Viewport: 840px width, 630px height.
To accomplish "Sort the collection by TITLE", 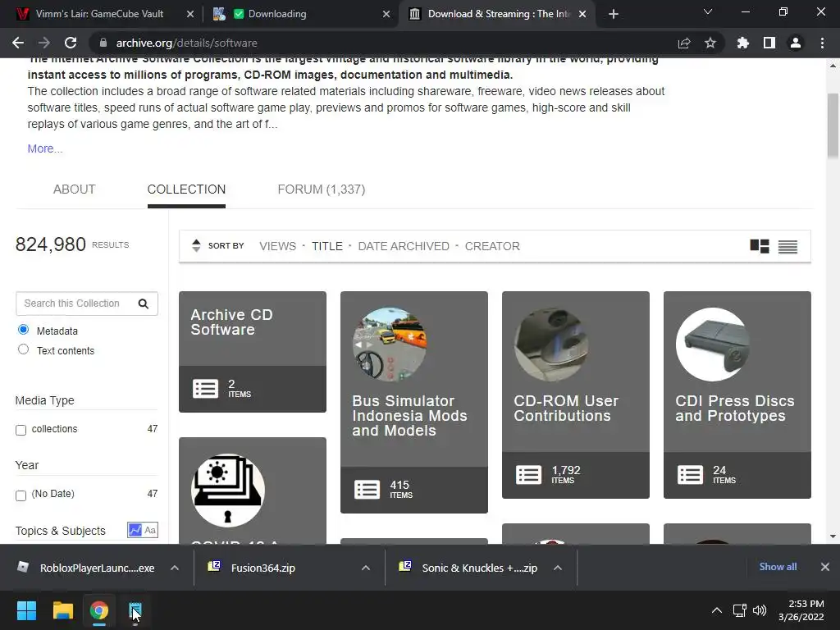I will (327, 246).
